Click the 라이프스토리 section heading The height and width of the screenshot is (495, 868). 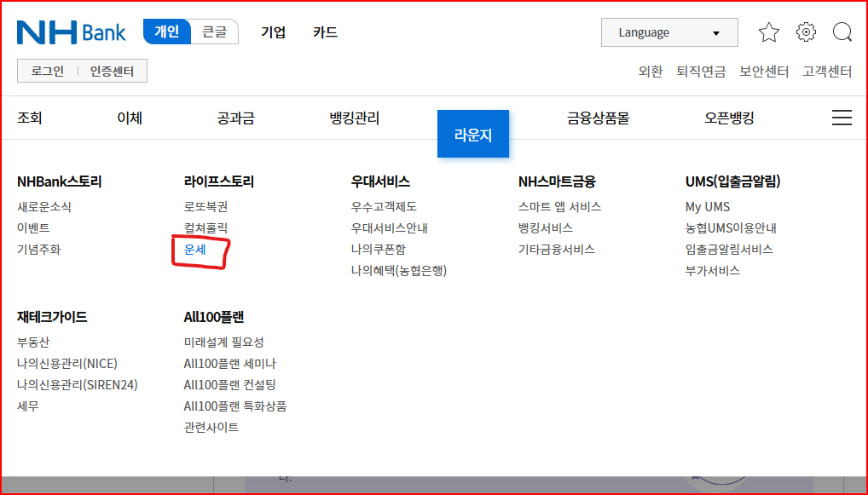(x=218, y=181)
